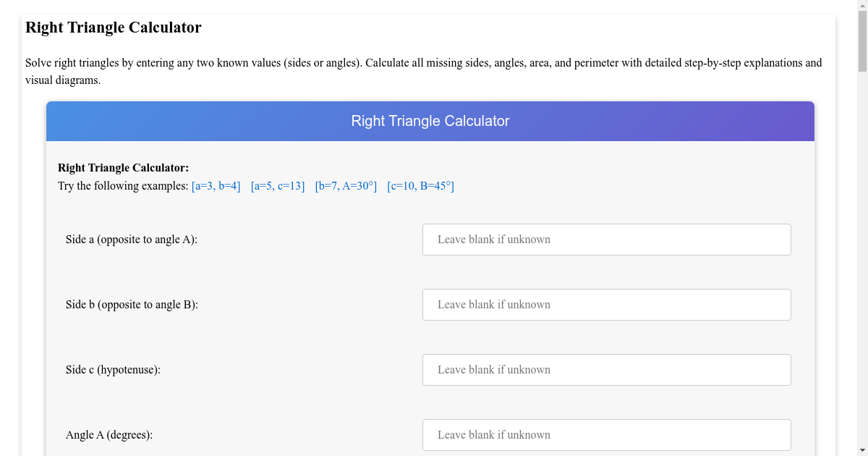Click the calculator description paragraph
Image resolution: width=868 pixels, height=456 pixels.
423,71
